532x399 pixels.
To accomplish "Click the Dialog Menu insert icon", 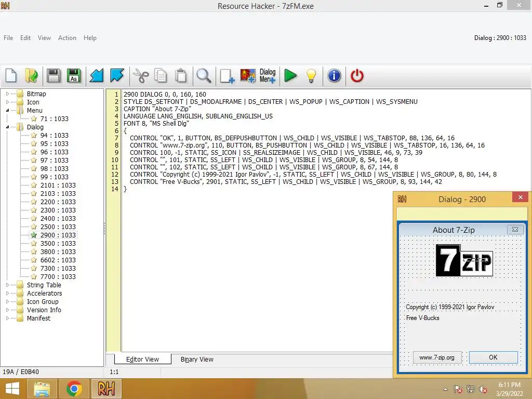I will (x=268, y=75).
